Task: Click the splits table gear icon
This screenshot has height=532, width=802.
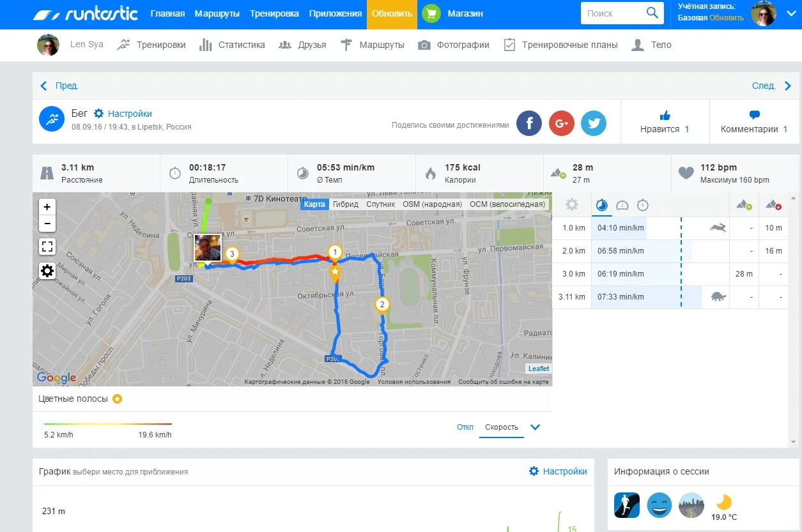Action: [x=572, y=204]
